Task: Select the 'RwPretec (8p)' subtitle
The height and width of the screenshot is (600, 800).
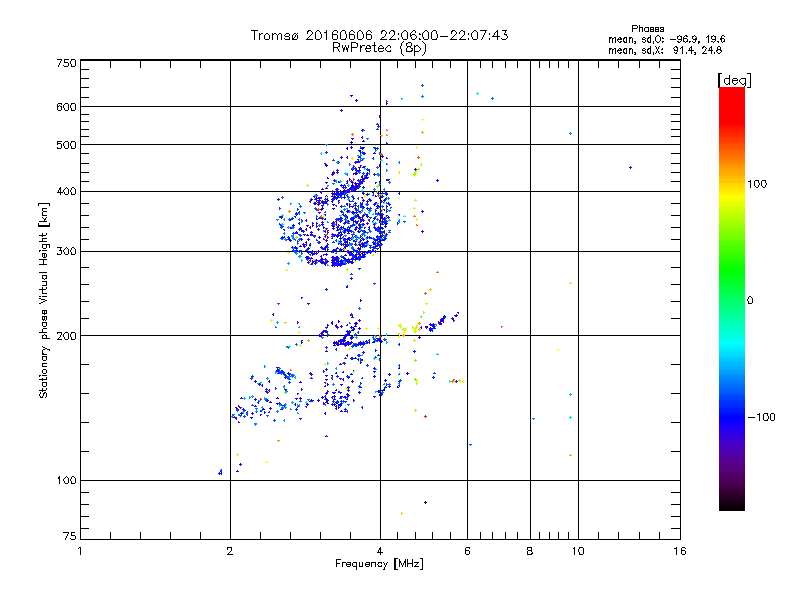Action: pos(379,48)
